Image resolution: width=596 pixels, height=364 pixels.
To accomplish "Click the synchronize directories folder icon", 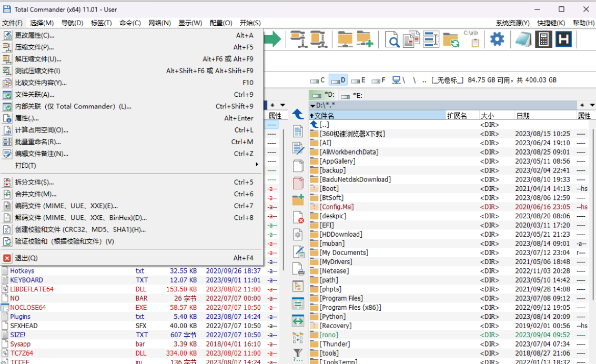I will tap(451, 40).
